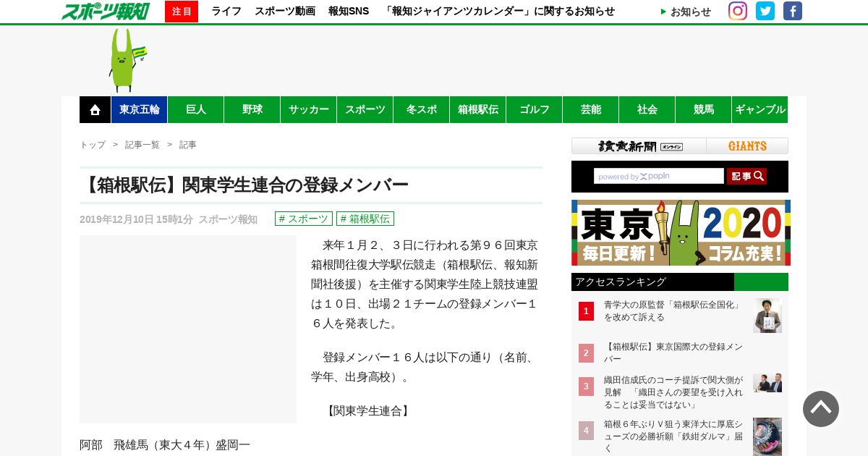Select the サッカー navigation tab

[309, 109]
